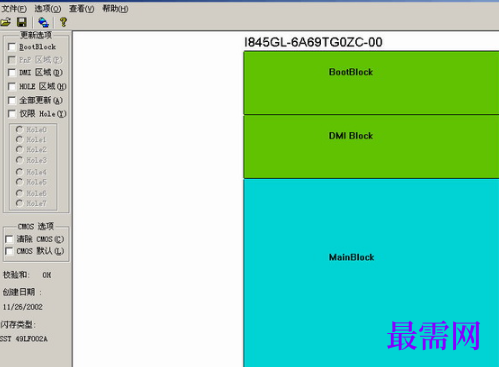The height and width of the screenshot is (367, 499).
Task: Select the Hole4 radio button
Action: [x=19, y=172]
